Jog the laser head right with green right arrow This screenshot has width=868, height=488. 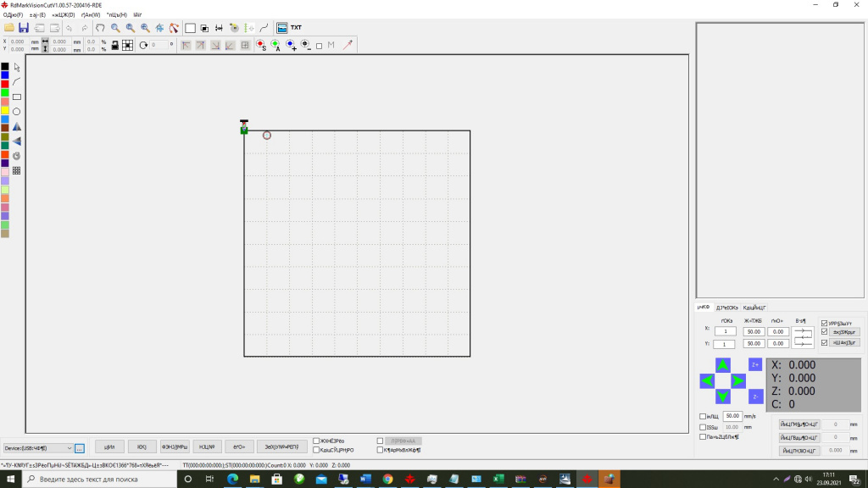[738, 380]
